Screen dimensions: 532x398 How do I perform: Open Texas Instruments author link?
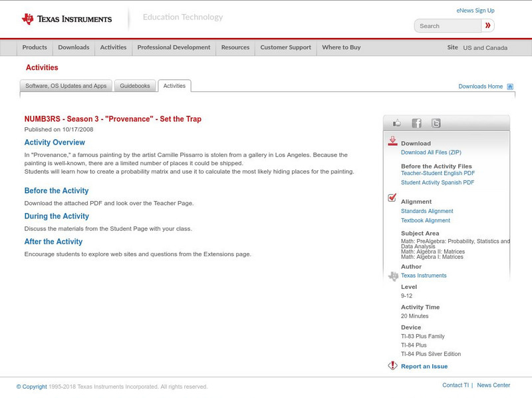pyautogui.click(x=424, y=276)
